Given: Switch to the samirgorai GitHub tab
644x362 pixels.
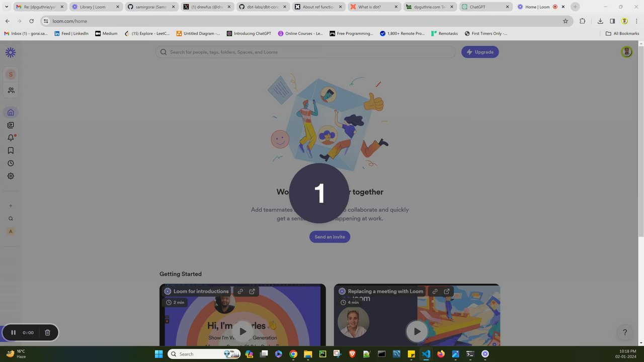Looking at the screenshot, I should click(151, 7).
